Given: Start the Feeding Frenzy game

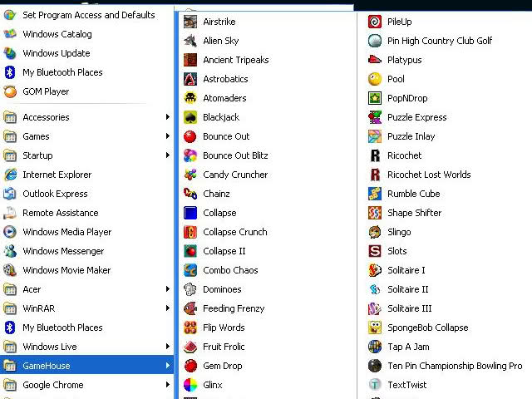Looking at the screenshot, I should click(x=234, y=308).
